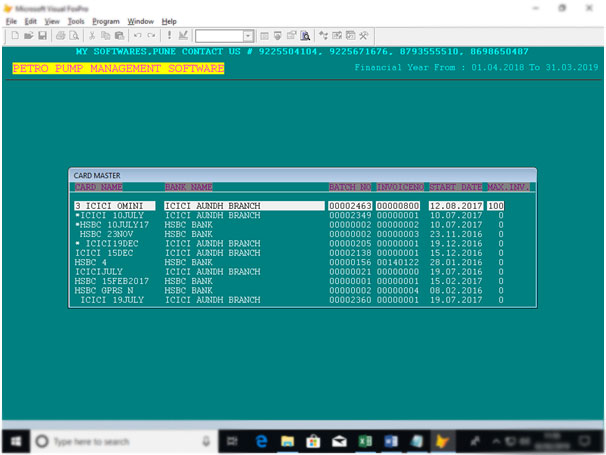This screenshot has width=606, height=455.
Task: Click the START DATE column header
Action: point(456,187)
